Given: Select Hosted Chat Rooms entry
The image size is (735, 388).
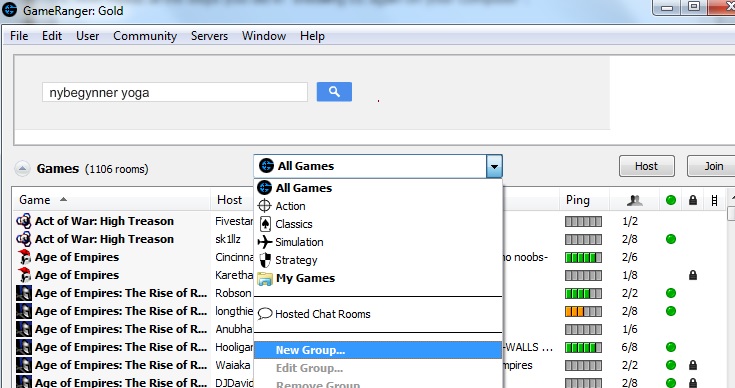Looking at the screenshot, I should tap(378, 314).
